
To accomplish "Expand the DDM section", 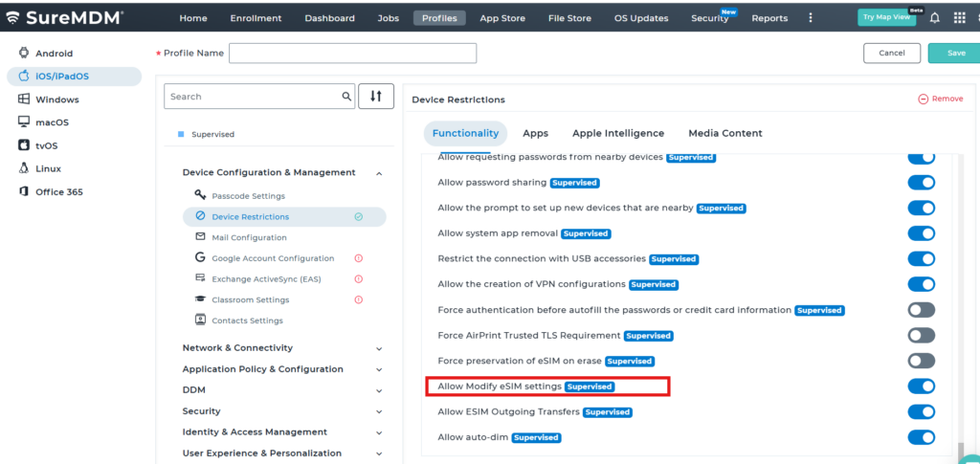I will point(379,391).
